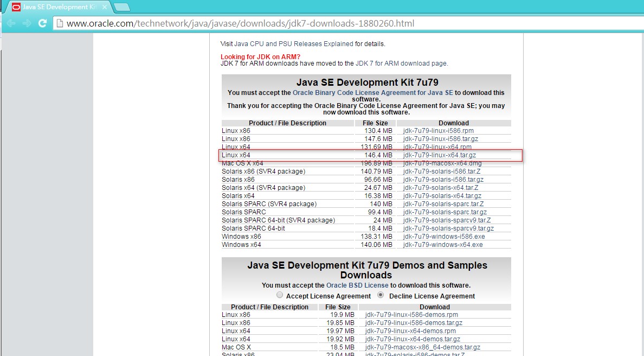Click the 18.5 MB demos file size cell
Viewport: 644px width, 356px height.
click(338, 347)
